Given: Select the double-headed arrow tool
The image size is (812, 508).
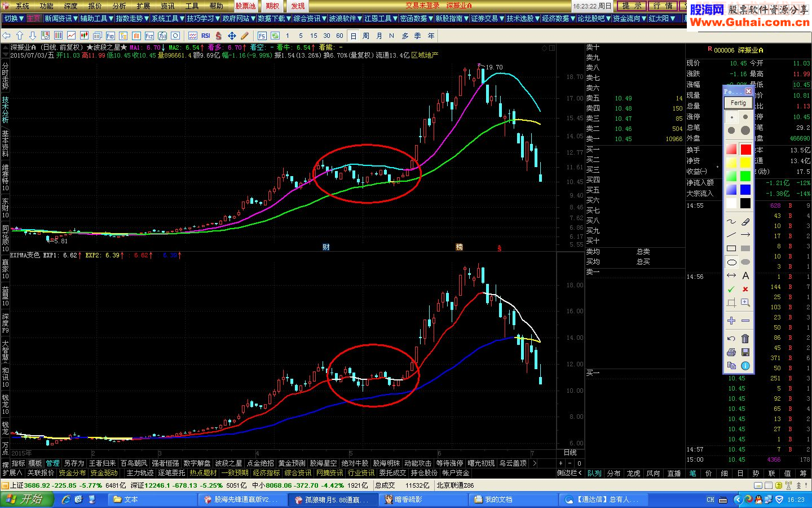Looking at the screenshot, I should (x=731, y=275).
